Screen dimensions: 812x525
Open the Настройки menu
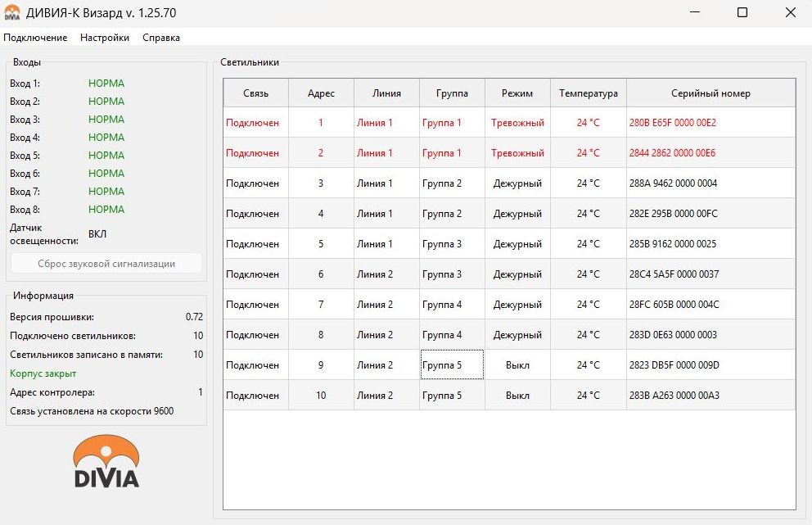(105, 38)
